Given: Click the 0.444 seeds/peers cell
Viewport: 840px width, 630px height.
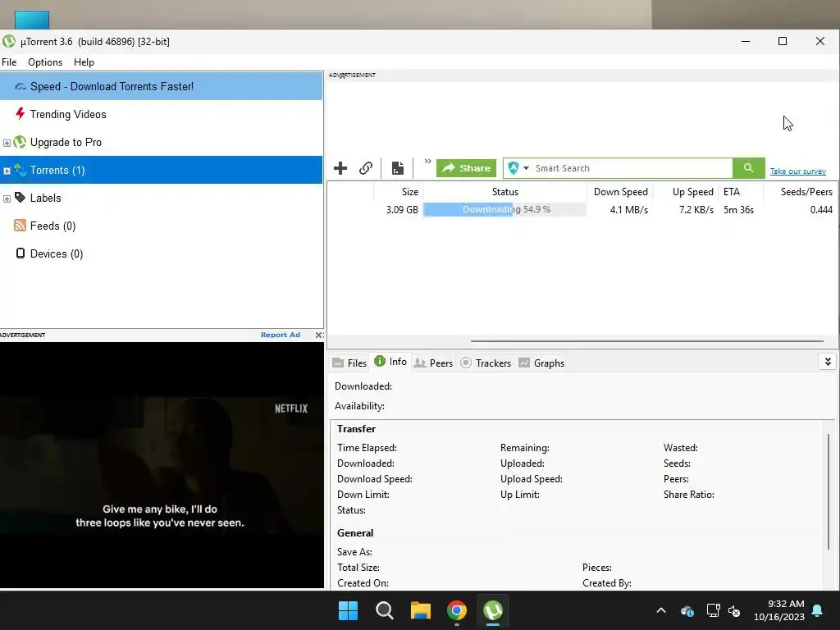Looking at the screenshot, I should [821, 209].
